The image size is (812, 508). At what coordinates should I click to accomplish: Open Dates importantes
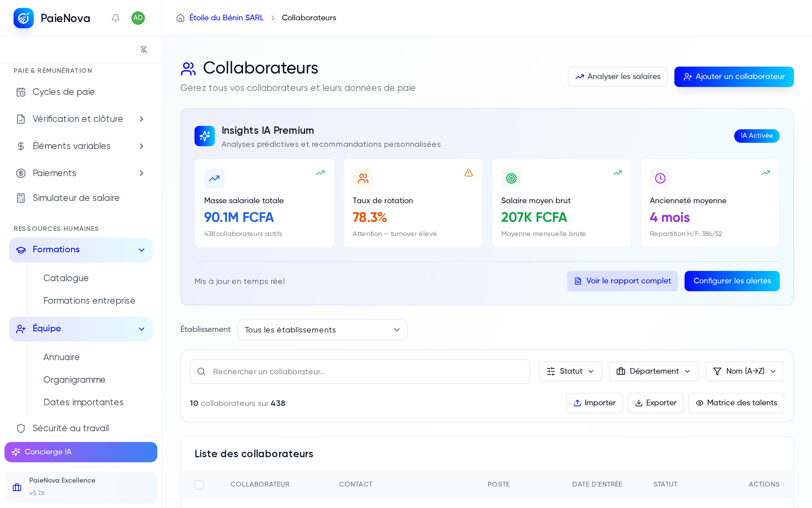83,402
